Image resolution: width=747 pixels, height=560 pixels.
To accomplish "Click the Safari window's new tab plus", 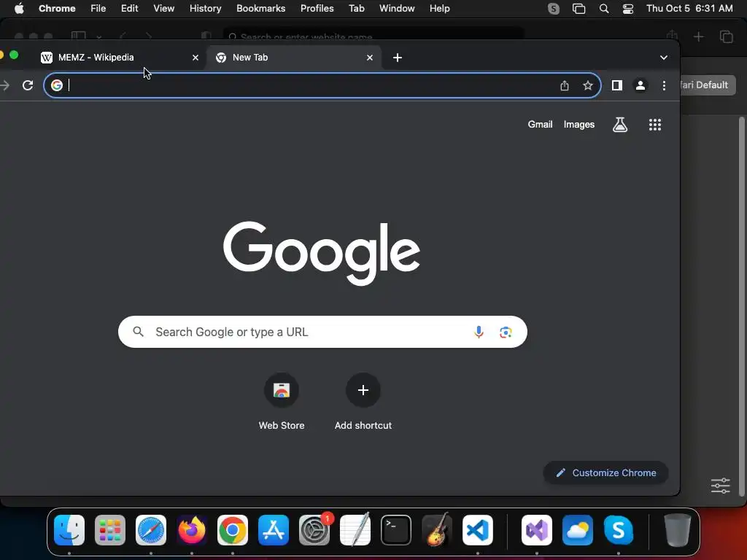I will (698, 36).
